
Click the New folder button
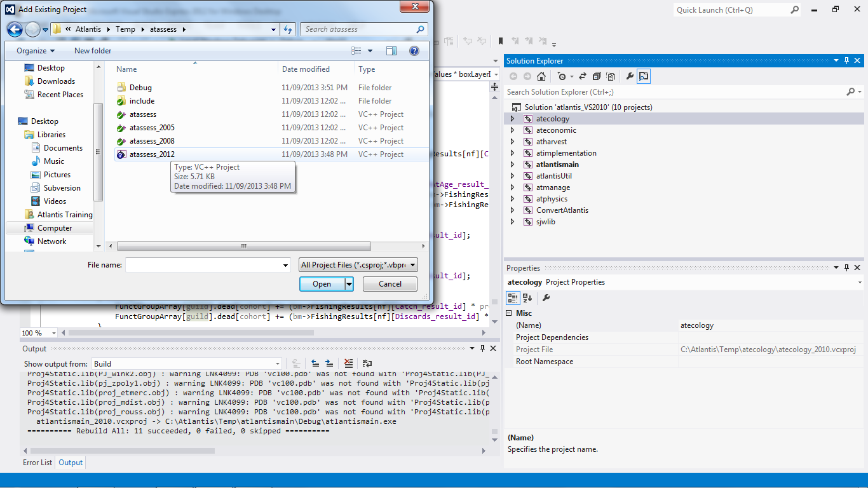pos(93,51)
